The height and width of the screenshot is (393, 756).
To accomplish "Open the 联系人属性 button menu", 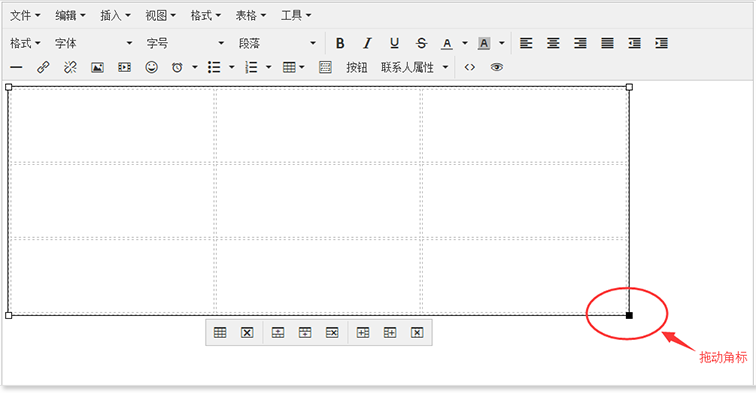I will click(x=415, y=67).
